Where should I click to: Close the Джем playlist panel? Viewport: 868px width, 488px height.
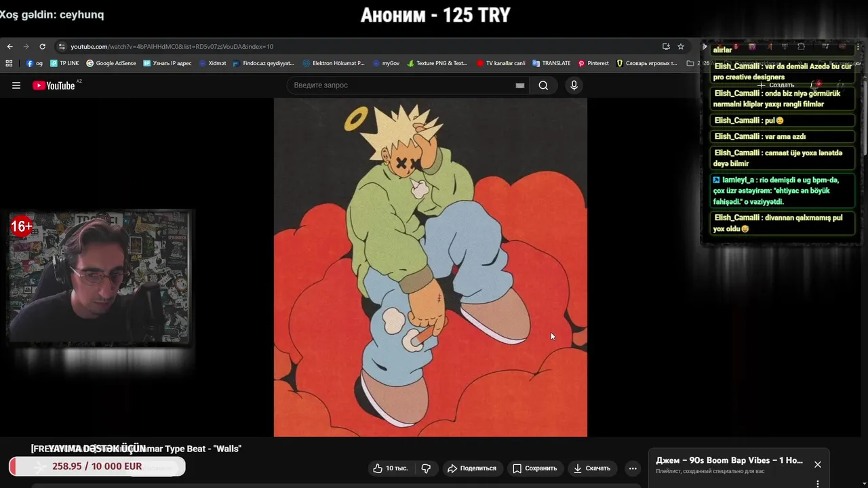tap(818, 464)
